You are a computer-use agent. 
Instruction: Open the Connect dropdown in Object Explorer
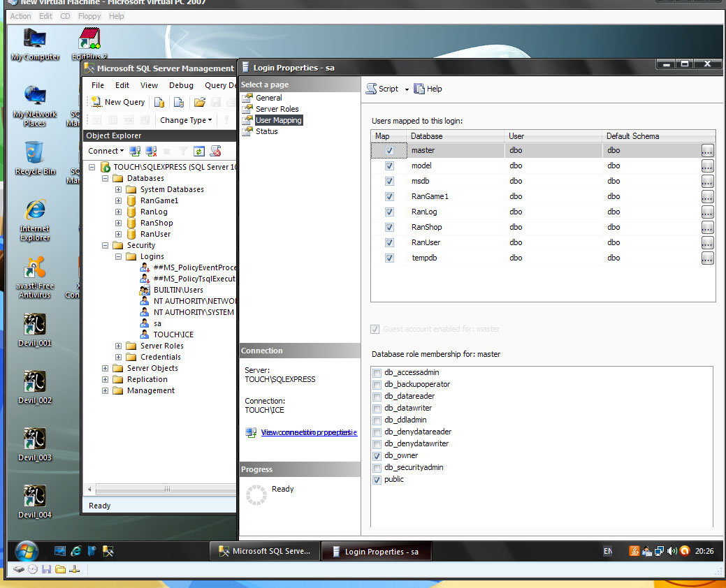(x=106, y=151)
